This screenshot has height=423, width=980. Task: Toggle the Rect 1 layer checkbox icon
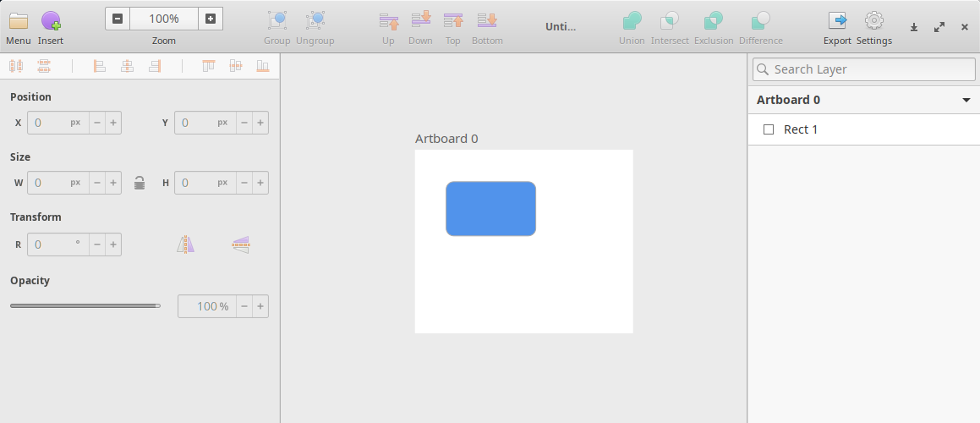click(769, 129)
